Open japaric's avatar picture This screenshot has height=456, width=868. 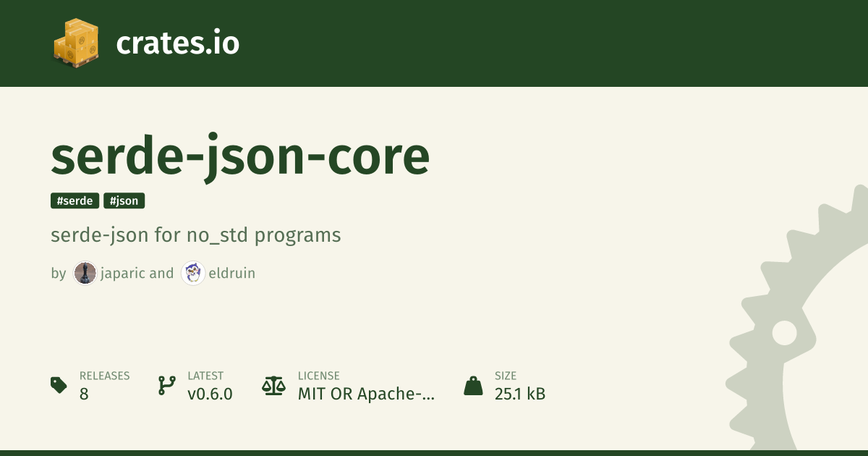coord(85,273)
